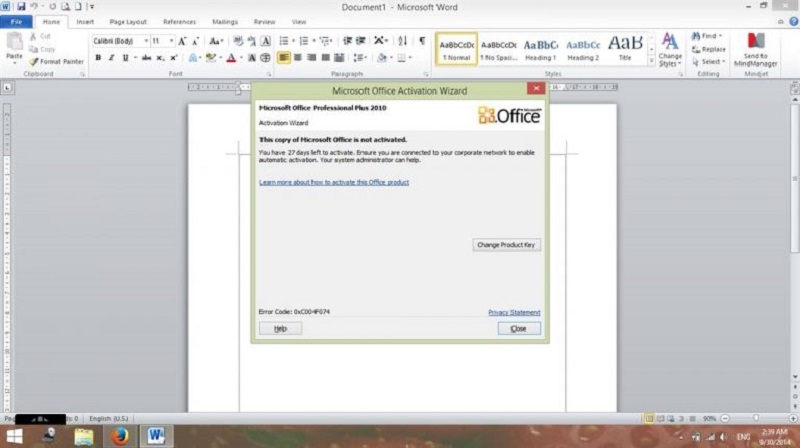Click Increase Indent icon

click(x=361, y=41)
